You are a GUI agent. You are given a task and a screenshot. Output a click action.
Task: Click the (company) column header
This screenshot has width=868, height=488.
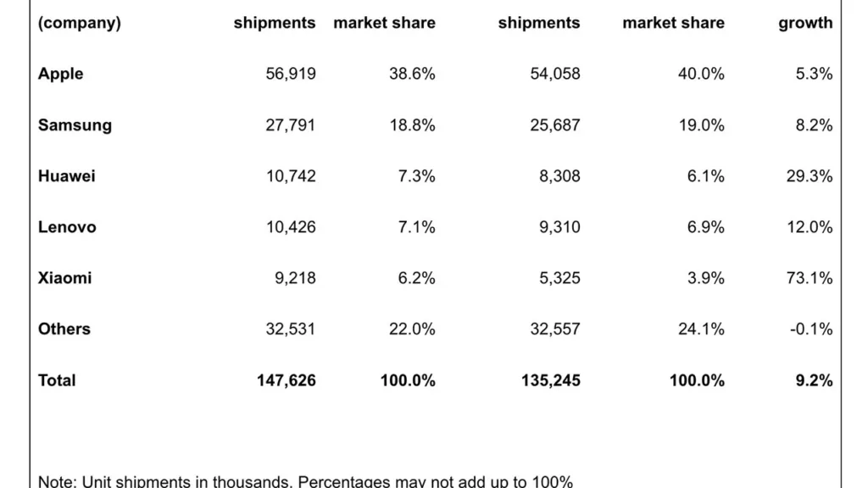[79, 23]
